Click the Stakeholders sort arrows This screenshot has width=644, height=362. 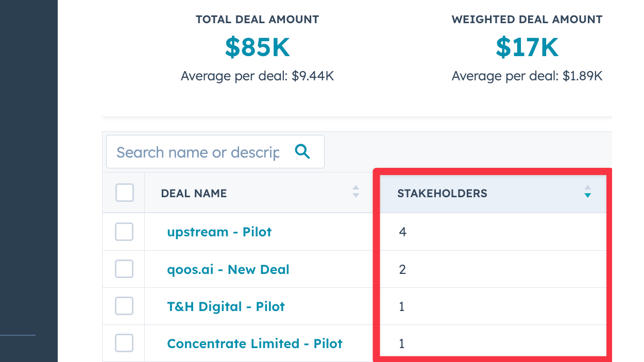[587, 192]
